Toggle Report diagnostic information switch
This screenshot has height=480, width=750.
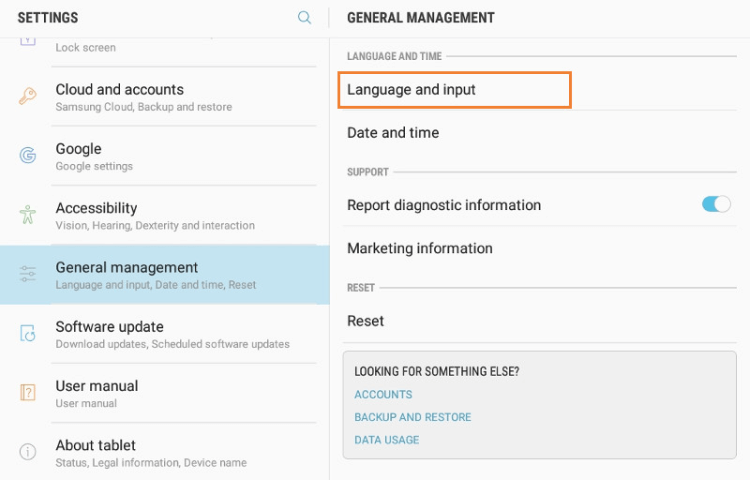(716, 205)
